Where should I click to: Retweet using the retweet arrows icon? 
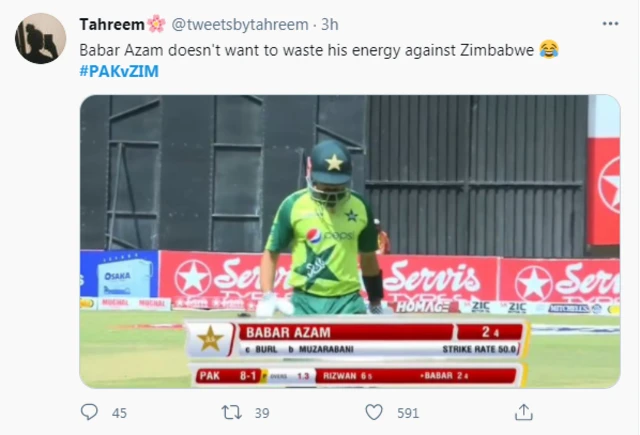pos(231,412)
